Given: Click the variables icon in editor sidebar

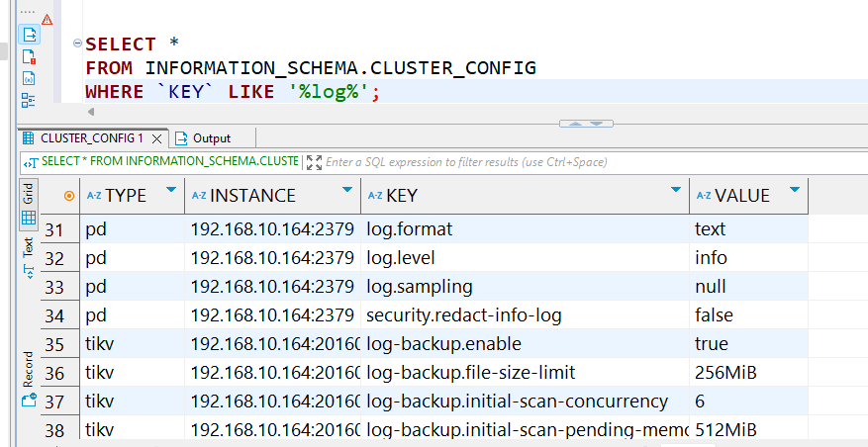Looking at the screenshot, I should (29, 78).
